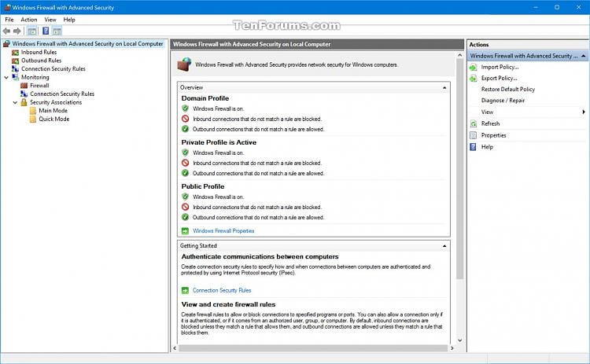
Task: Click the Help icon in Actions pane
Action: (474, 147)
